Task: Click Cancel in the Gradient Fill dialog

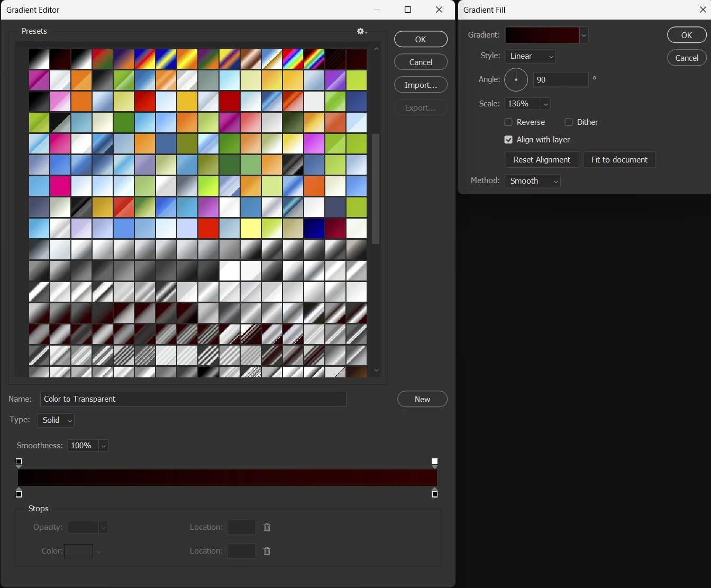Action: (687, 58)
